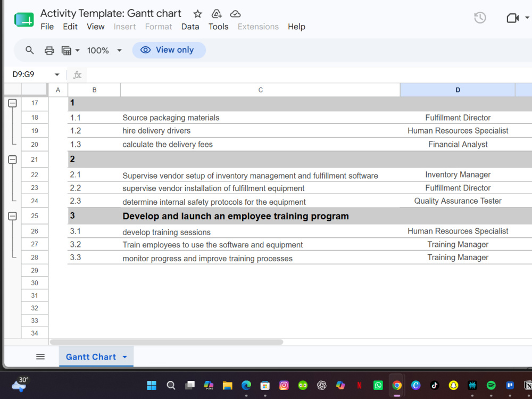Click the Chrome taskbar icon
532x399 pixels.
pos(397,385)
